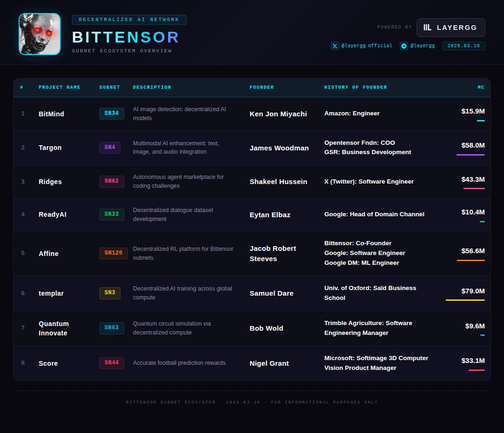Click the SN33 subnet badge

point(112,214)
